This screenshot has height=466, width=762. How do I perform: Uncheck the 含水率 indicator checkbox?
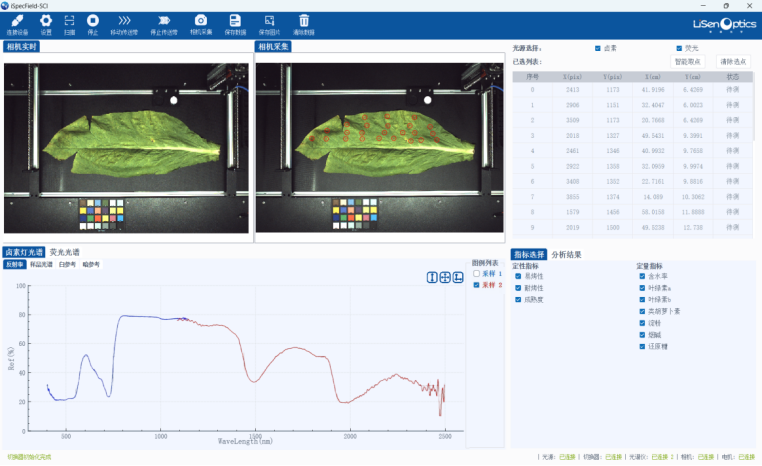pos(640,276)
